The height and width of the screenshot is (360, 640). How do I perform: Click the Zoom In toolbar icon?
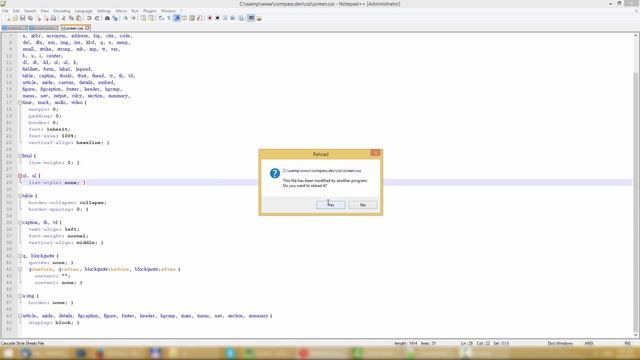(126, 18)
